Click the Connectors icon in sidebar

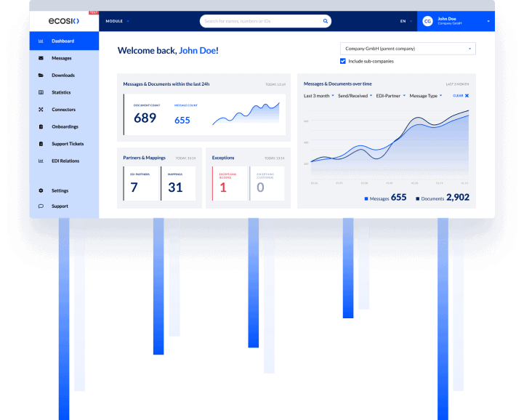[41, 110]
